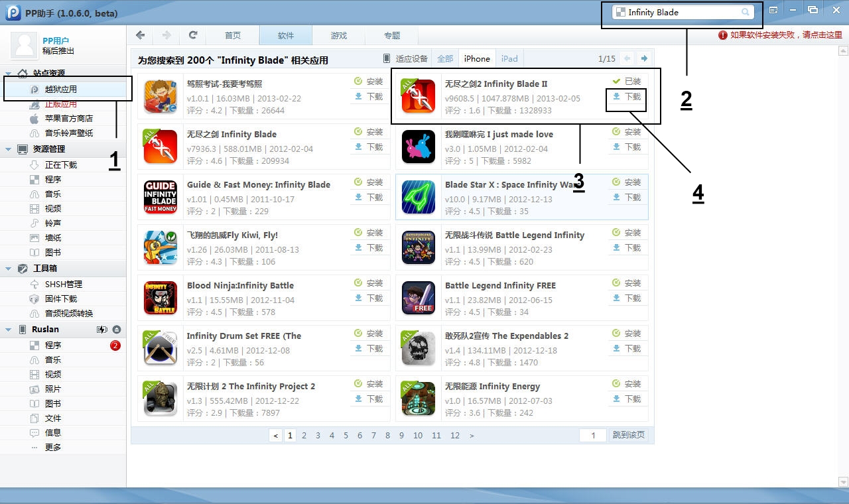
Task: Click the page number input field
Action: tap(593, 435)
